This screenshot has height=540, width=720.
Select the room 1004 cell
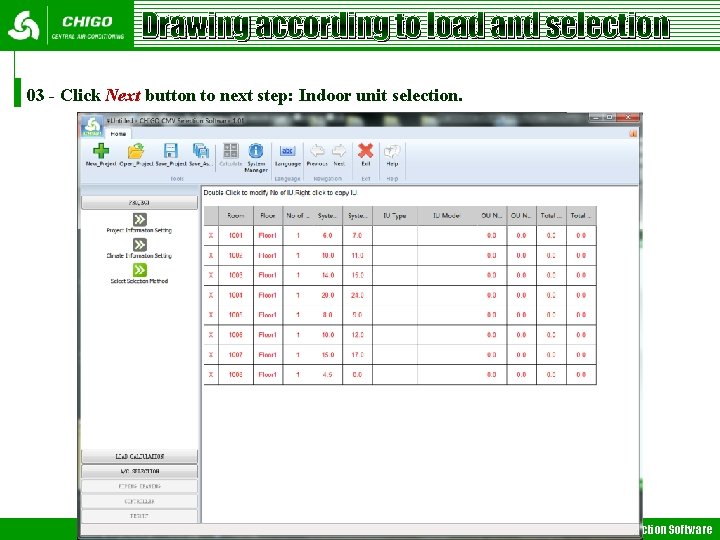[236, 295]
